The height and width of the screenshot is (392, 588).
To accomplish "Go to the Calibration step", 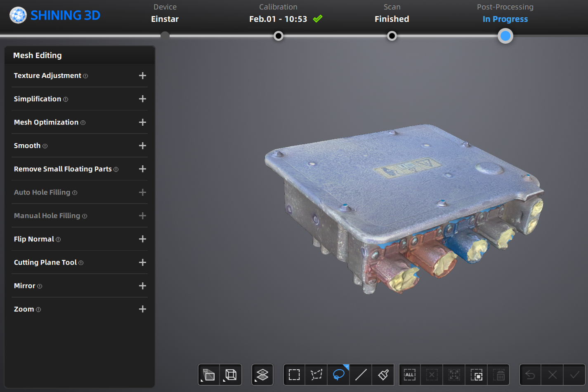I will 279,36.
